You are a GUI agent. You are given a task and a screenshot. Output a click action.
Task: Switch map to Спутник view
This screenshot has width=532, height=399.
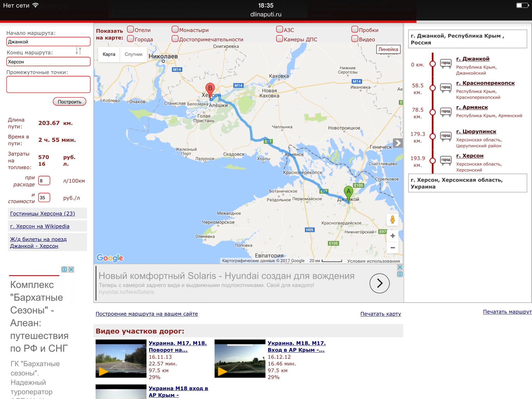tap(134, 54)
